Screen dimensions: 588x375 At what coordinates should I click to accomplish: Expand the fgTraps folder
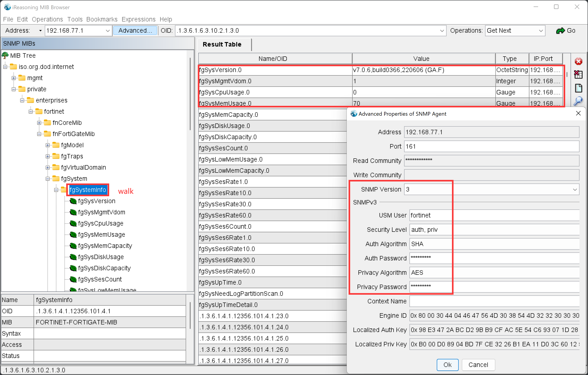(x=48, y=156)
